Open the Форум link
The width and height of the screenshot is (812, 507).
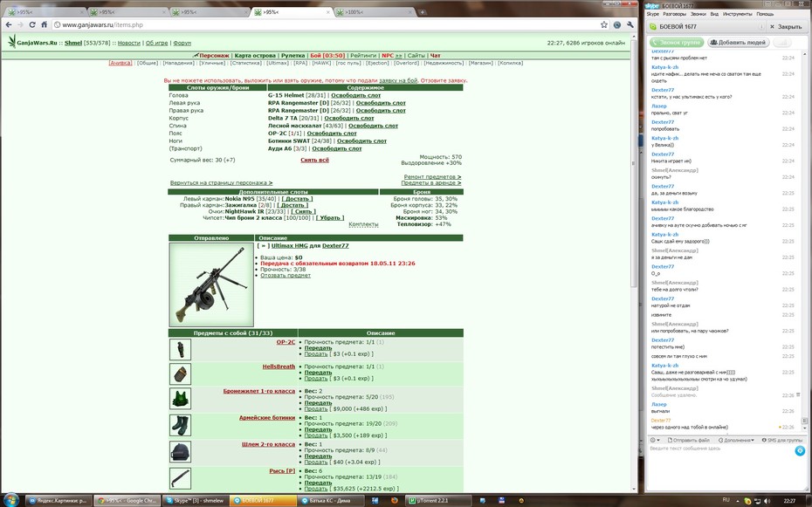pos(182,43)
